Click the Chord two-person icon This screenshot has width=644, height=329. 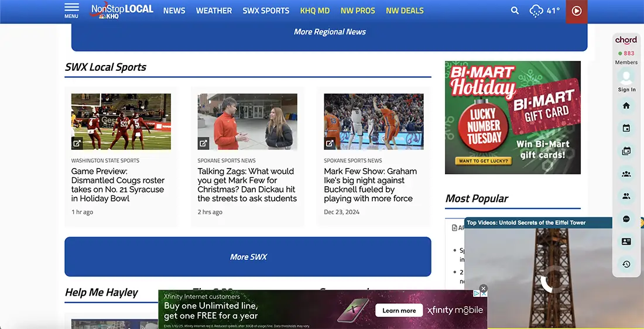pos(626,196)
